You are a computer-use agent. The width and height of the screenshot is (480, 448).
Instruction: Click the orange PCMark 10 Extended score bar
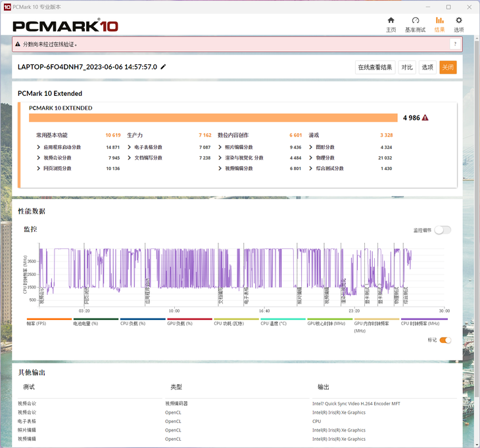point(213,118)
